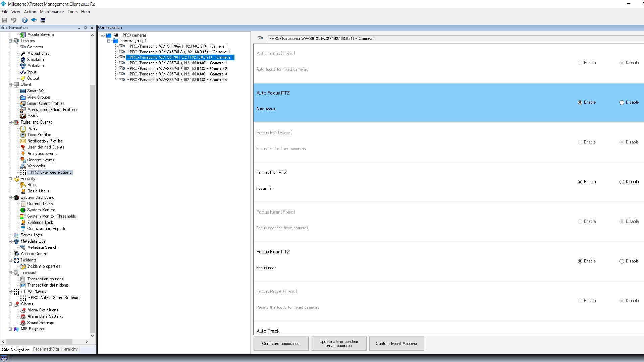The image size is (644, 362).
Task: Click the Undo toolbar icon
Action: pyautogui.click(x=14, y=20)
